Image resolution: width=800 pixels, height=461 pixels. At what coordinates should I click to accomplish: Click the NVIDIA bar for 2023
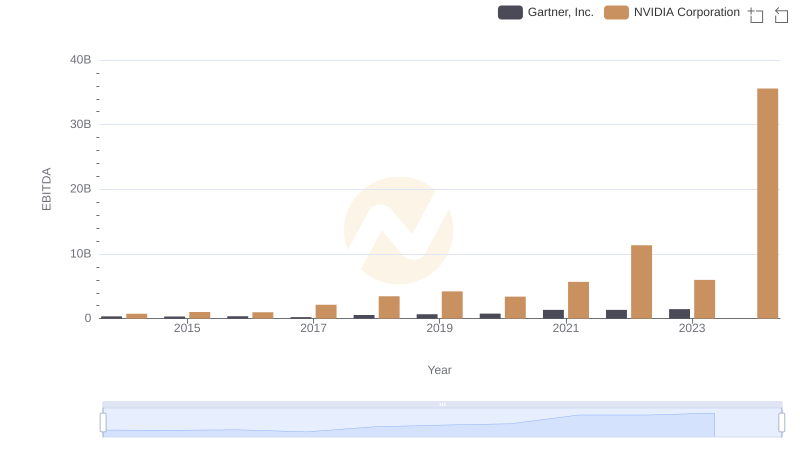point(704,299)
